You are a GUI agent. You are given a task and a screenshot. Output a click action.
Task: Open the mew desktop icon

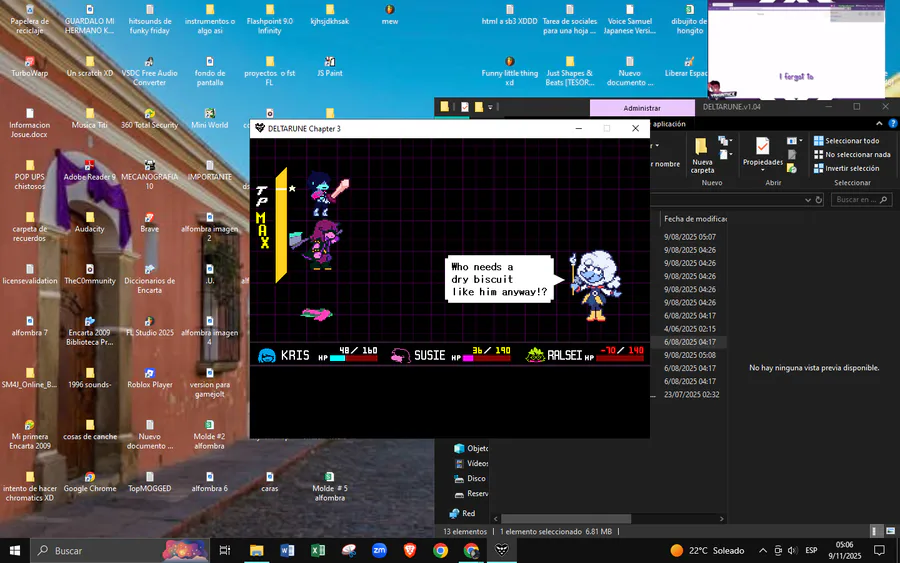click(x=390, y=14)
